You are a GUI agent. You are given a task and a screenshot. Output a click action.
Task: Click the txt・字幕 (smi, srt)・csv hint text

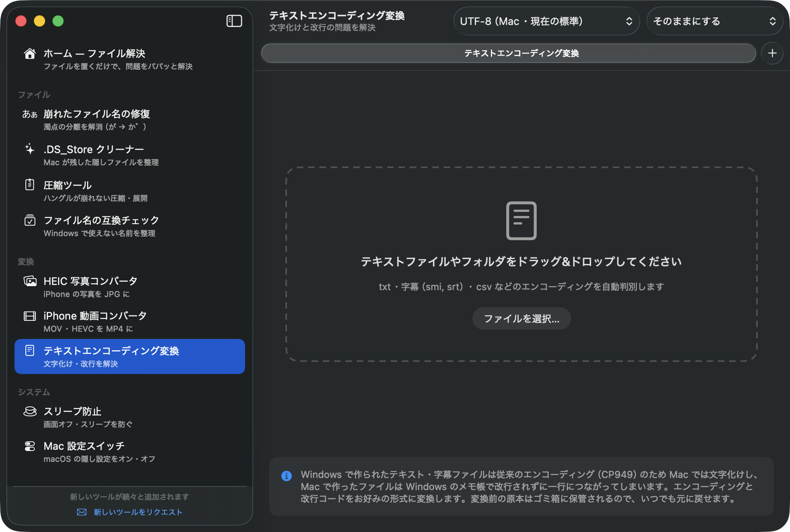[521, 287]
